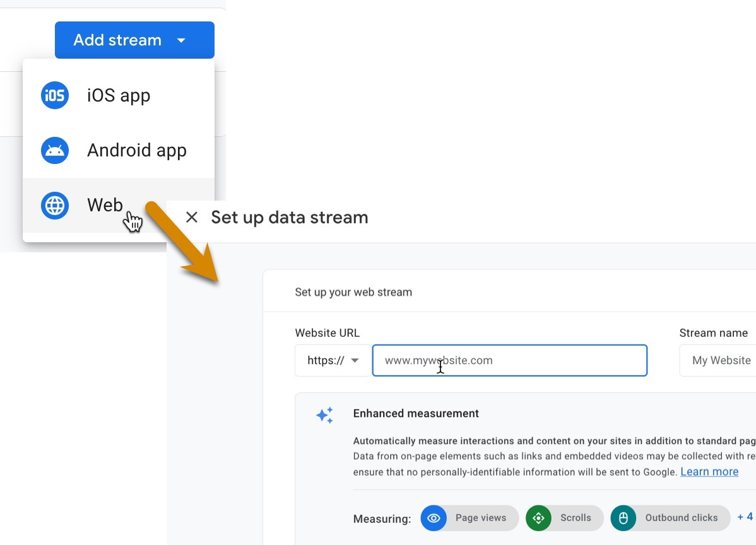Click the Page views chip label
Screen dimensions: 756x545
[x=481, y=517]
